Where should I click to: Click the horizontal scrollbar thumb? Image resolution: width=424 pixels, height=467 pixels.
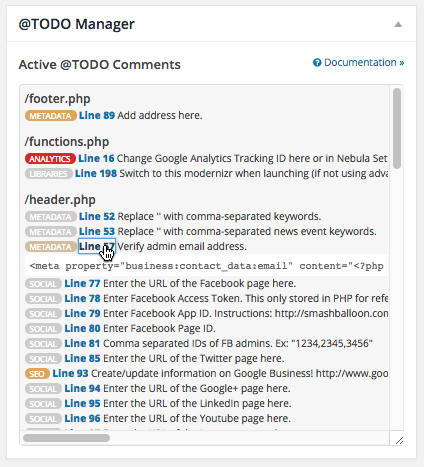coord(66,438)
